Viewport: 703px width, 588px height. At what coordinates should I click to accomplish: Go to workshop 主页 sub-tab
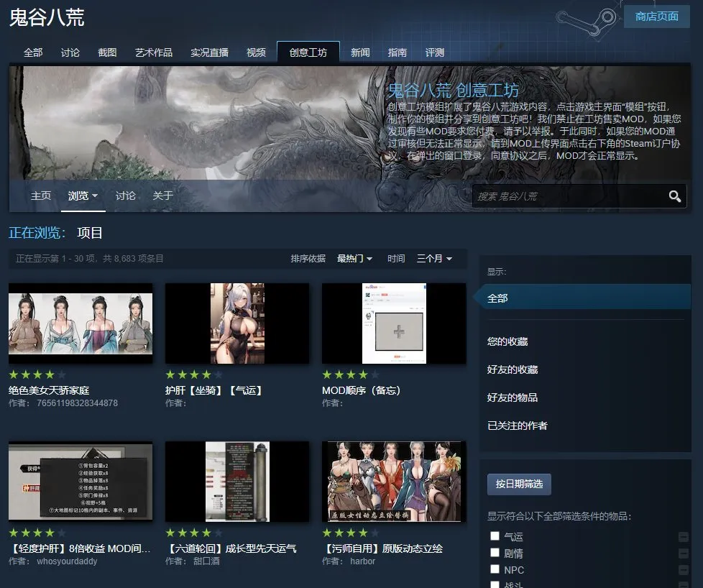tap(41, 196)
